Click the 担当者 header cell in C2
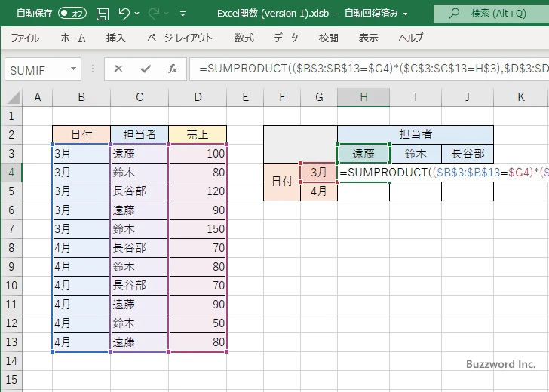The height and width of the screenshot is (392, 549). click(140, 135)
